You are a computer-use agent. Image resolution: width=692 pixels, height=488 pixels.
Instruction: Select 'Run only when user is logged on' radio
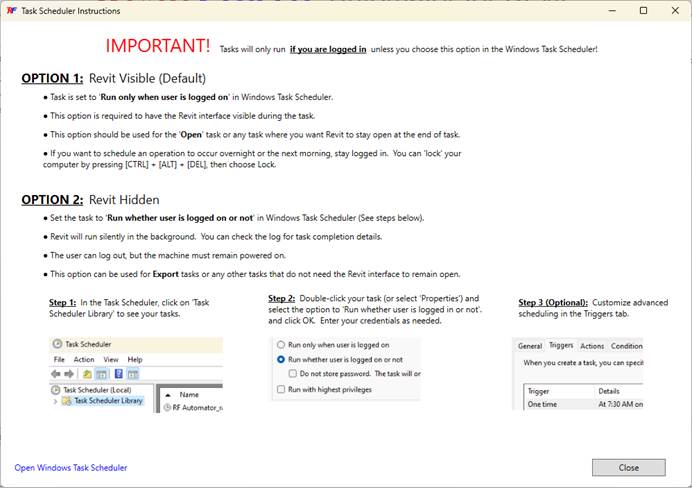click(x=280, y=345)
